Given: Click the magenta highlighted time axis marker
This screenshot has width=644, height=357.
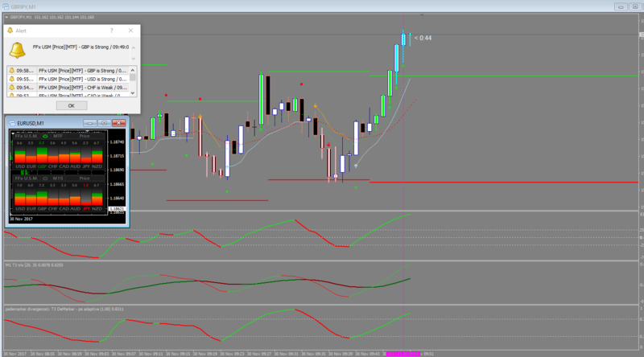Looking at the screenshot, I should click(x=403, y=354).
